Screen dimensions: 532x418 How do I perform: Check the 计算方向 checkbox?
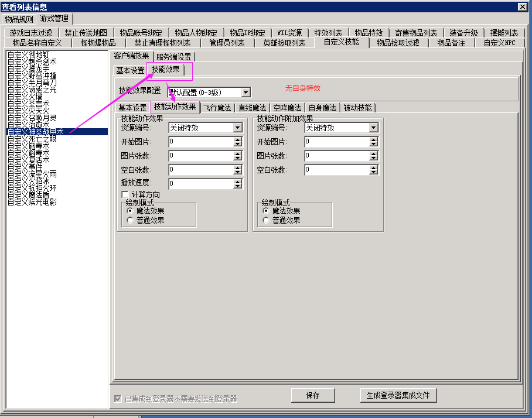[125, 194]
